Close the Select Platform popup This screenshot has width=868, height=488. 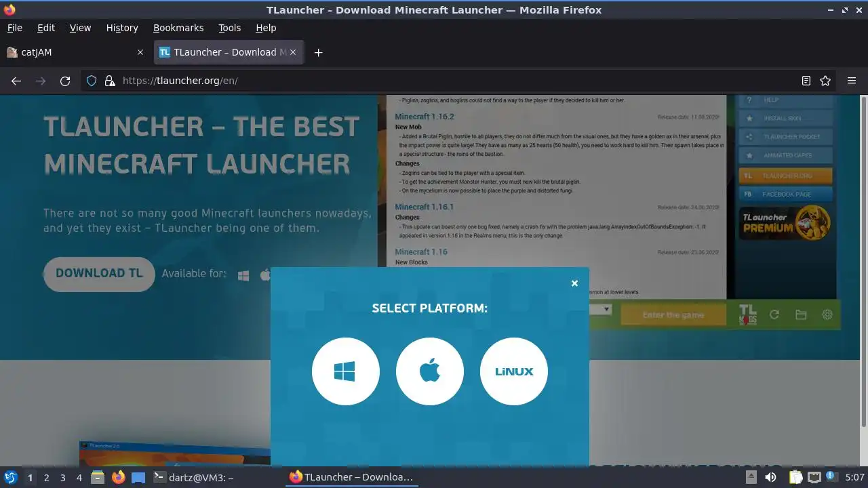click(x=574, y=283)
